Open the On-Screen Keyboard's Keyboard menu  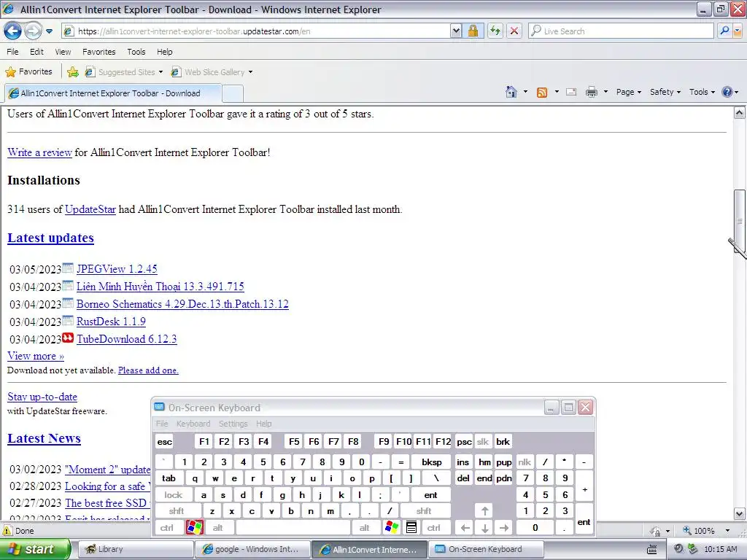193,424
